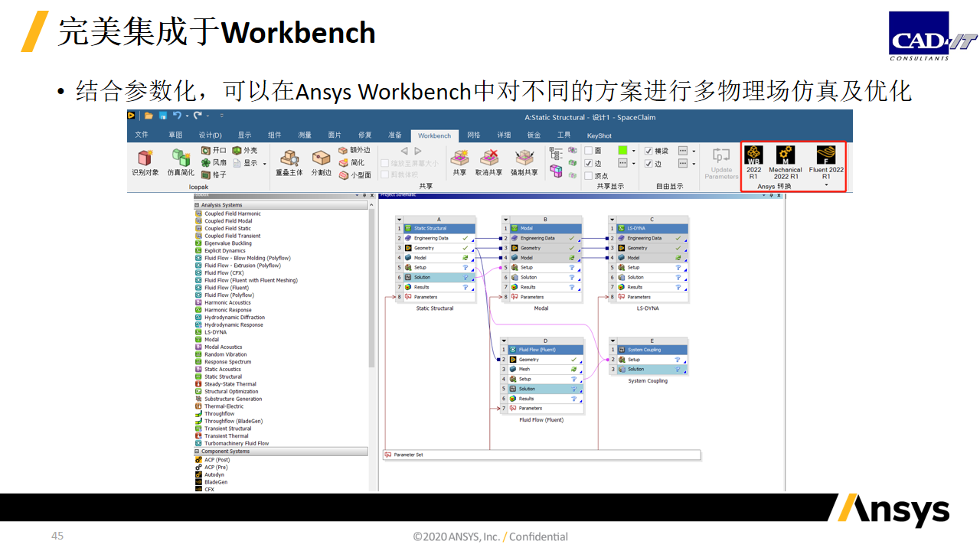Screen dimensions: 980x551
Task: Switch to the KeyShot tab
Action: (599, 135)
